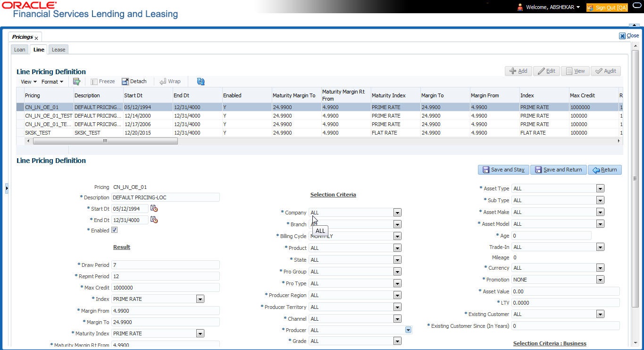Close the Pricings tab with its X icon

[36, 38]
